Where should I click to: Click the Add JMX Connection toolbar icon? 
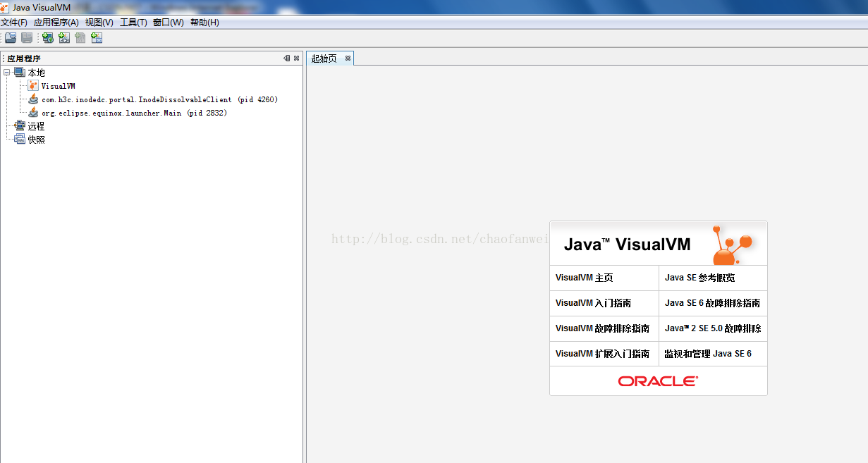coord(64,38)
